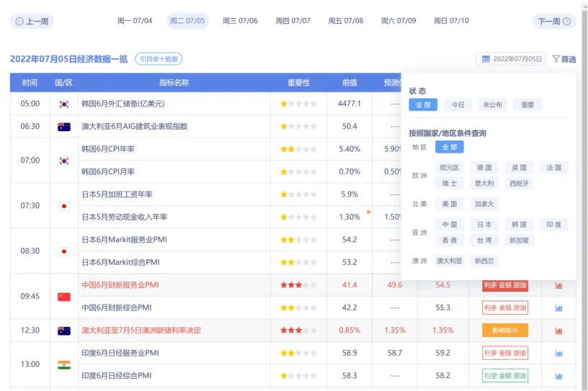Filter by 印度 region
The width and height of the screenshot is (588, 391).
point(554,225)
